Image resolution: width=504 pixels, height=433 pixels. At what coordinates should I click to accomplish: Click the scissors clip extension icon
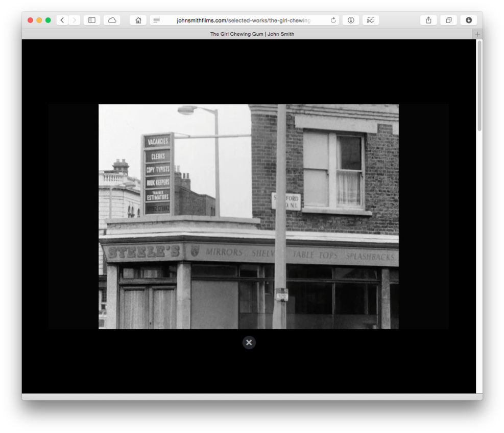click(x=371, y=20)
